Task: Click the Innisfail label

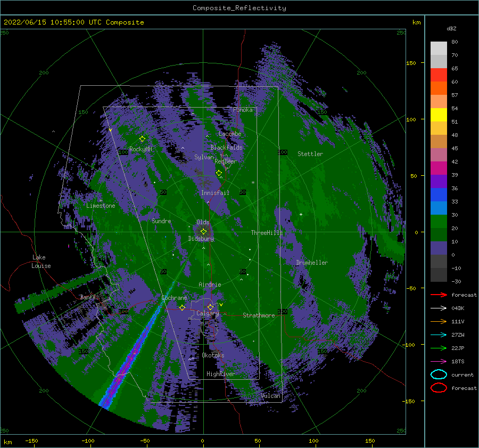Action: coord(215,193)
